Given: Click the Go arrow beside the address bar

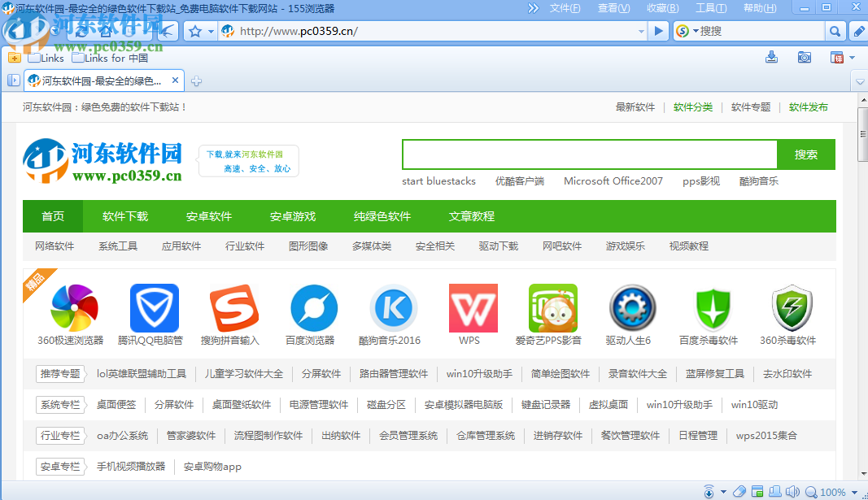Looking at the screenshot, I should coord(658,31).
